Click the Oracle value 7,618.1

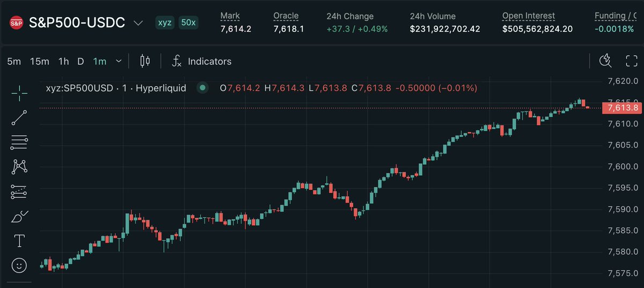(x=289, y=29)
